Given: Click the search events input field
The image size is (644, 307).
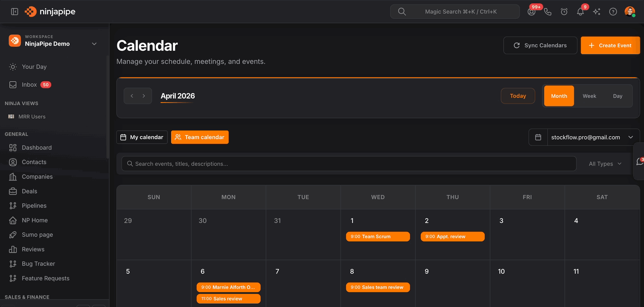Looking at the screenshot, I should pos(348,164).
